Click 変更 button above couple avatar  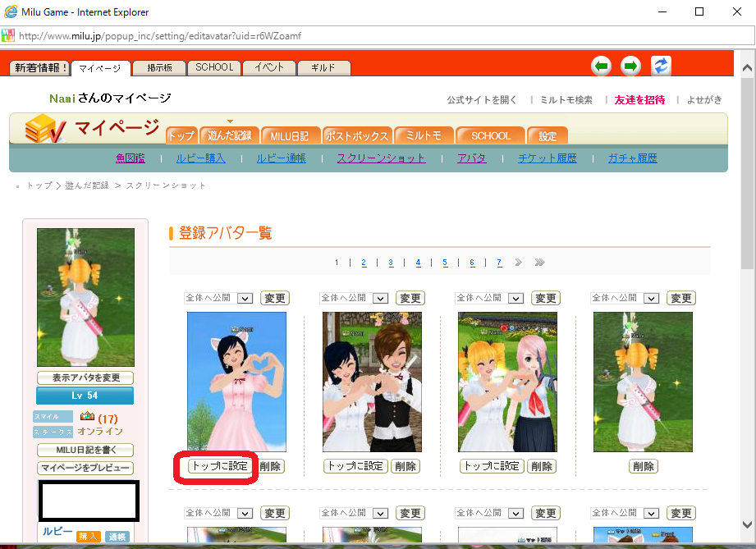point(410,299)
